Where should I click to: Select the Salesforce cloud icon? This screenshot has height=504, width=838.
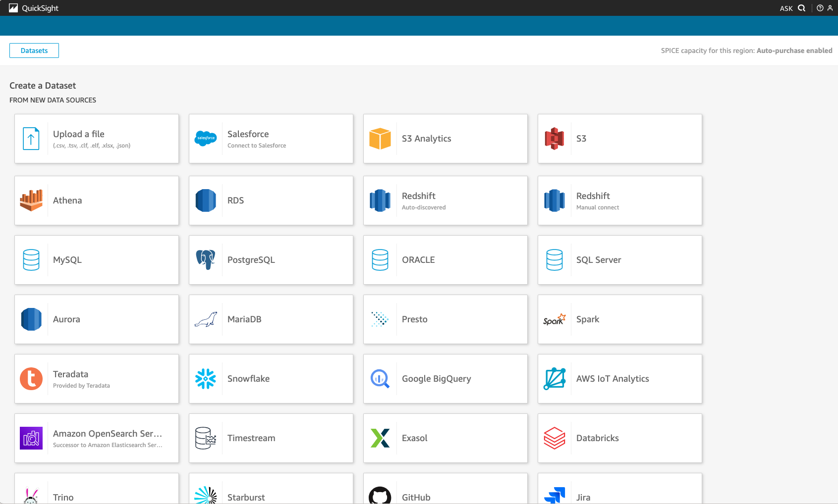pyautogui.click(x=206, y=138)
